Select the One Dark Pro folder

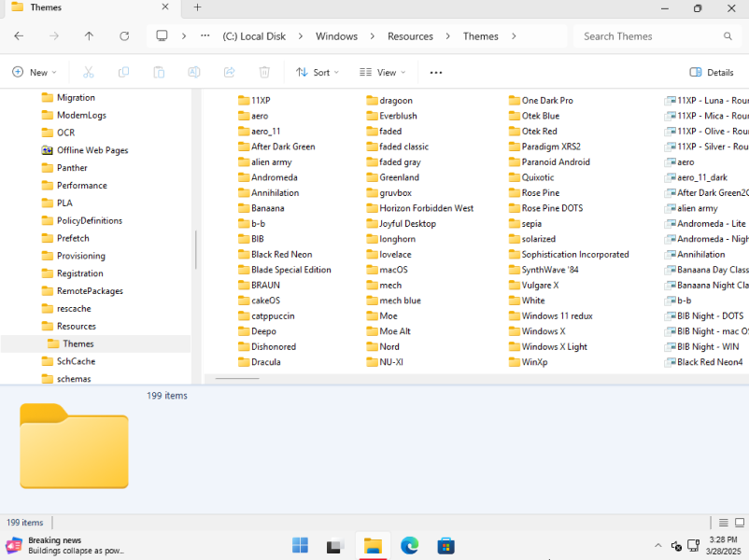541,100
